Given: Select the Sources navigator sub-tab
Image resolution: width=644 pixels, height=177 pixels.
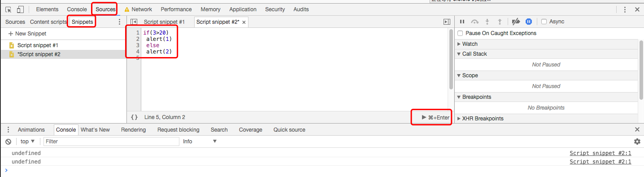Looking at the screenshot, I should (x=15, y=22).
